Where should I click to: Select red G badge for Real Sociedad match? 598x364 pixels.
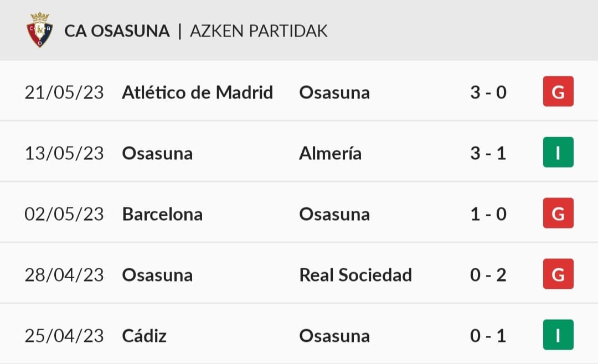click(558, 274)
